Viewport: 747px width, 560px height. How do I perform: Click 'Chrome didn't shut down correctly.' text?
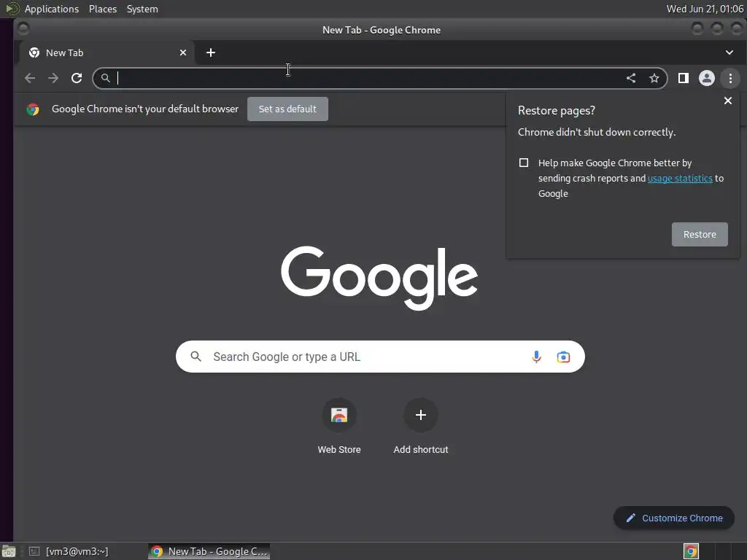[x=597, y=132]
